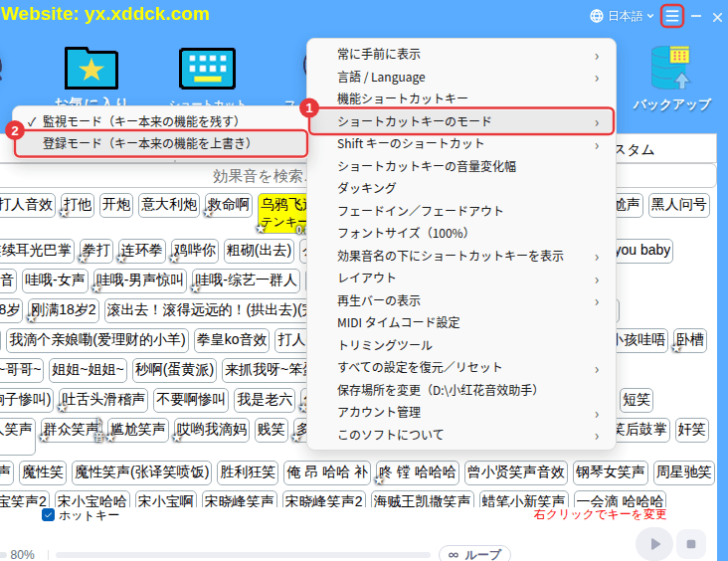Play the 拳打 sound effect
The image size is (728, 561).
[96, 251]
